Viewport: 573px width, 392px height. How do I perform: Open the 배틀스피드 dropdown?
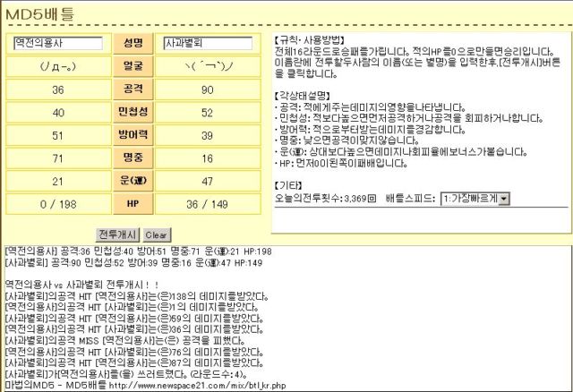tap(475, 199)
